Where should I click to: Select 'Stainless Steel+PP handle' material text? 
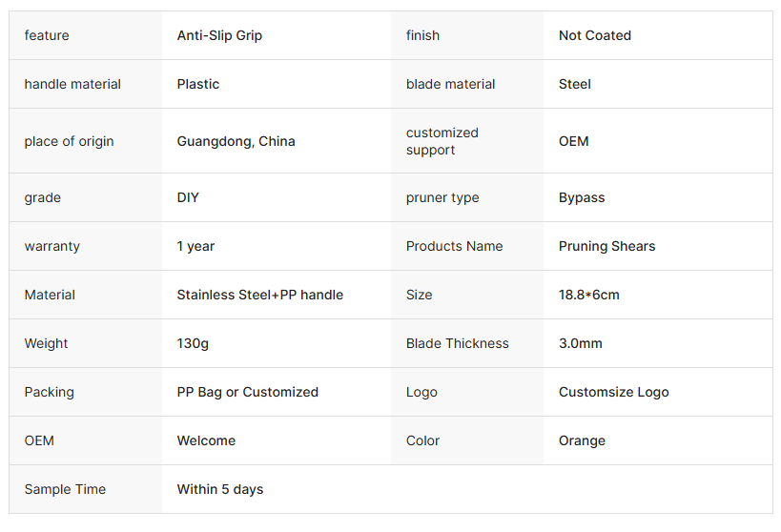pyautogui.click(x=259, y=295)
